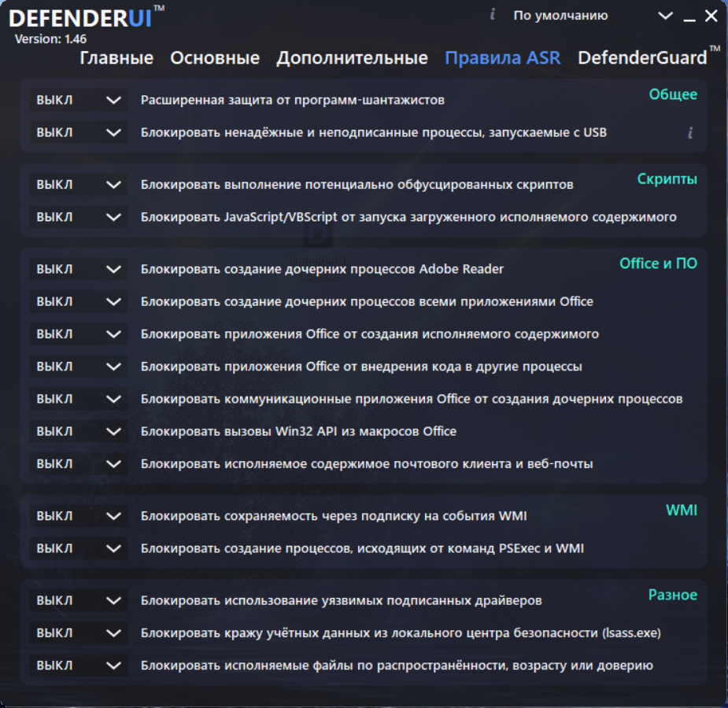Click text about blocking obfuscated scripts
728x708 pixels.
[x=357, y=185]
